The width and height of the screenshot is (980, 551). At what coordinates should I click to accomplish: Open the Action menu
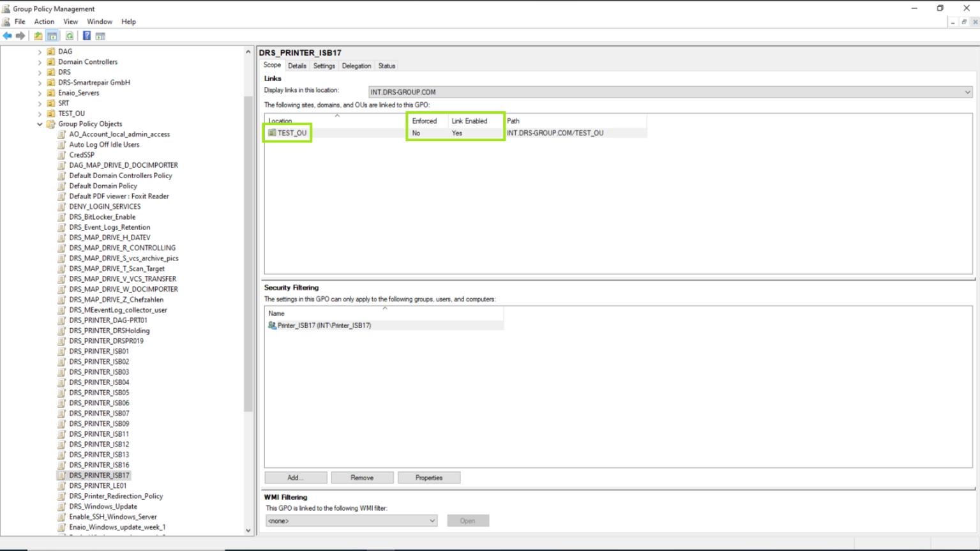[44, 22]
